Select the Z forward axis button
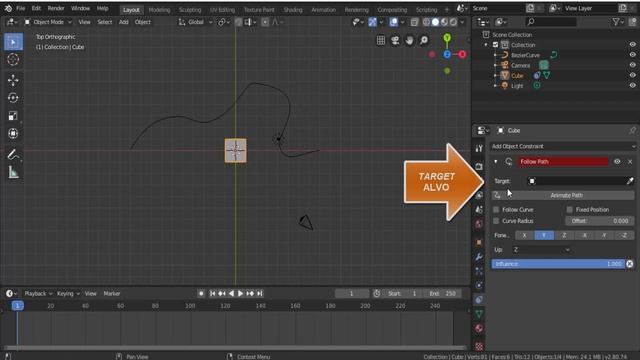Viewport: 640px width, 360px height. click(x=564, y=236)
